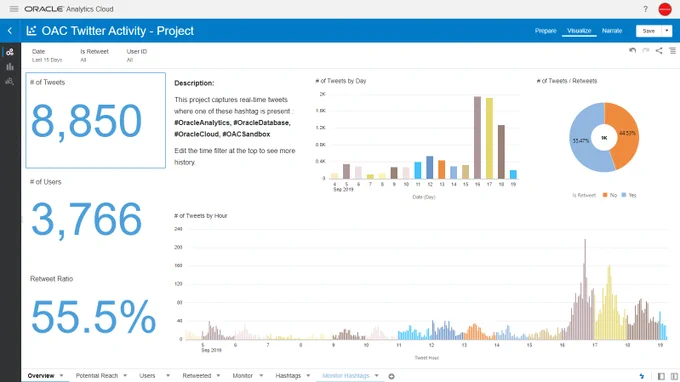Image resolution: width=680 pixels, height=382 pixels.
Task: Switch to the Prepare tab
Action: [546, 31]
